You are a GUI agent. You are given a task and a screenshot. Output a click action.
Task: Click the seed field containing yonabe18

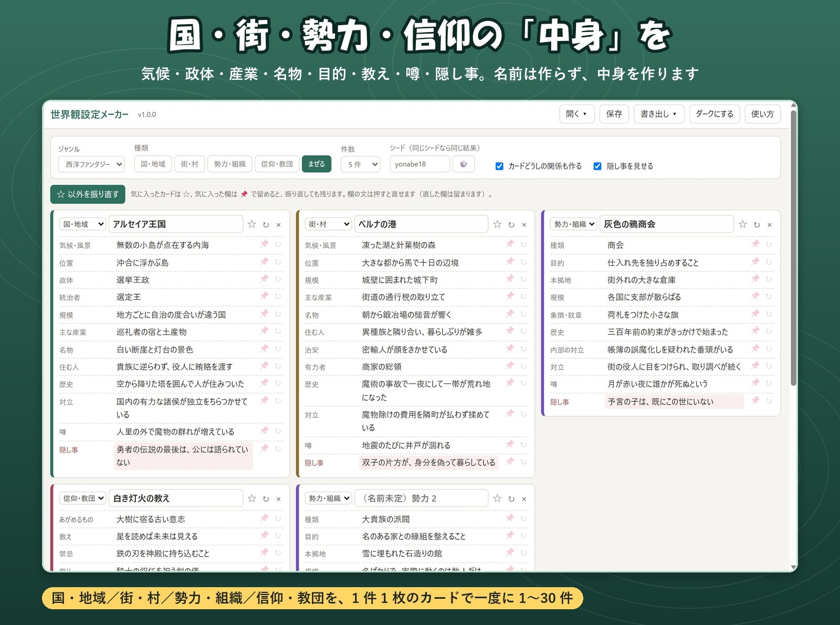[419, 164]
